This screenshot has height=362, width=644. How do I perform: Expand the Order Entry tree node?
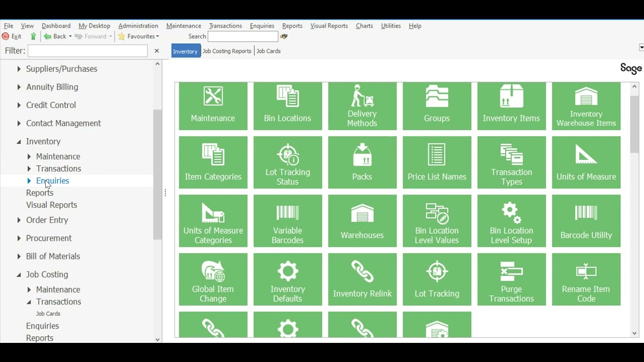pyautogui.click(x=19, y=220)
